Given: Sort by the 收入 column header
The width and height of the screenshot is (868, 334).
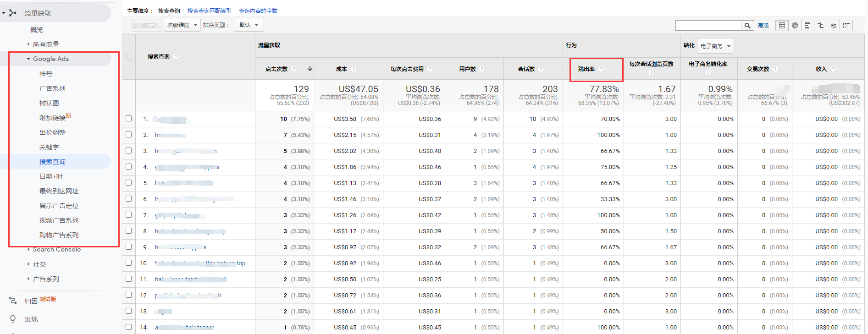Looking at the screenshot, I should 821,69.
